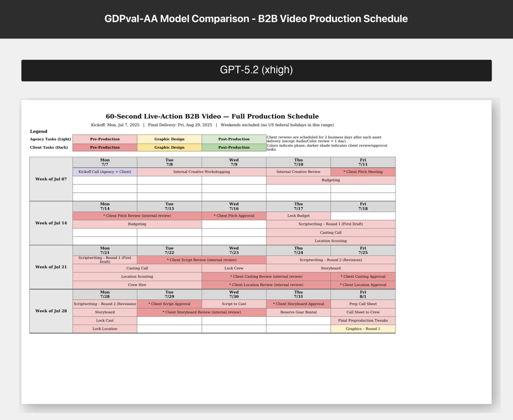513x420 pixels.
Task: Select the Client Script Review (internal review) cell
Action: click(201, 260)
